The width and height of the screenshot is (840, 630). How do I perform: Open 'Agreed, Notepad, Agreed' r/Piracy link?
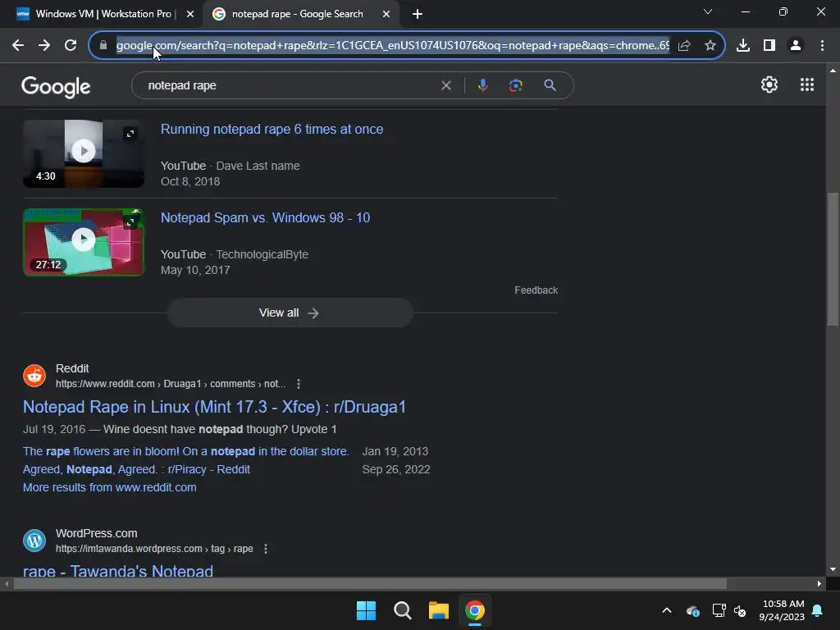click(x=136, y=469)
